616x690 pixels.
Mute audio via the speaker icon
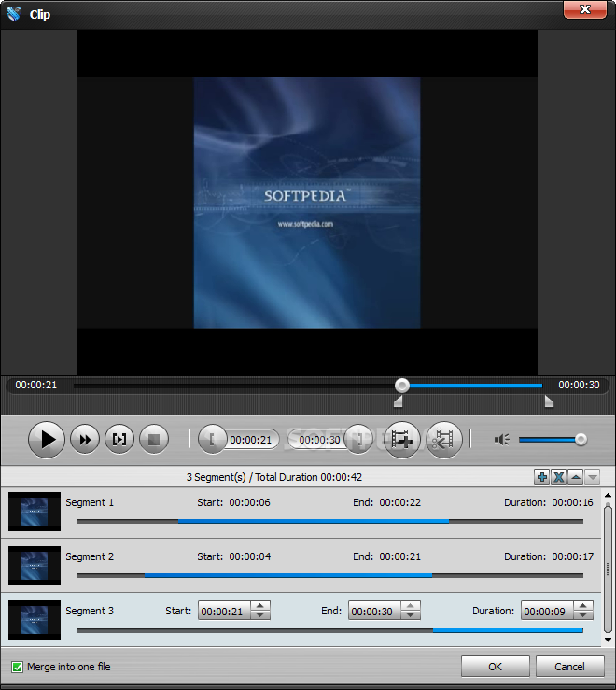[501, 439]
